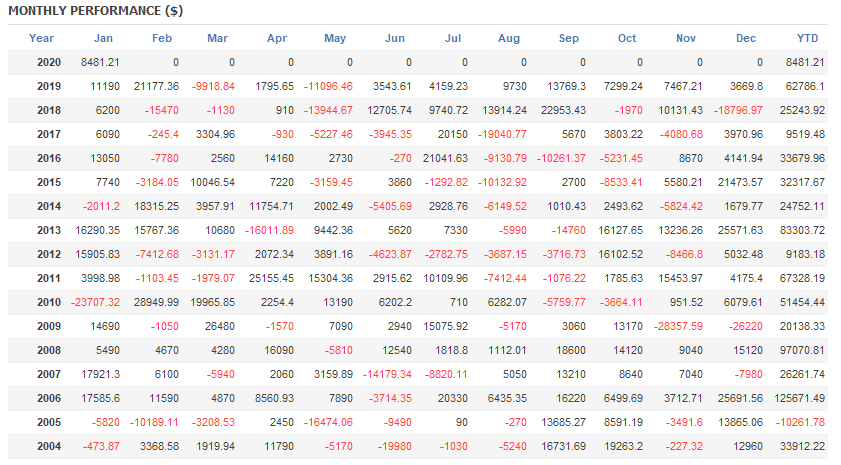The width and height of the screenshot is (841, 465).
Task: Click the Jan column header
Action: tap(103, 38)
